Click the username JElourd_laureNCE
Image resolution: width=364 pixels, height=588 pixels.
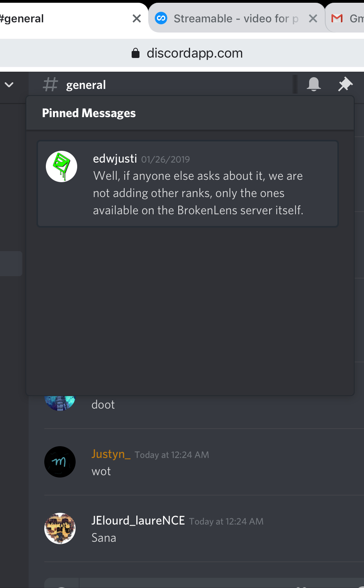point(138,521)
